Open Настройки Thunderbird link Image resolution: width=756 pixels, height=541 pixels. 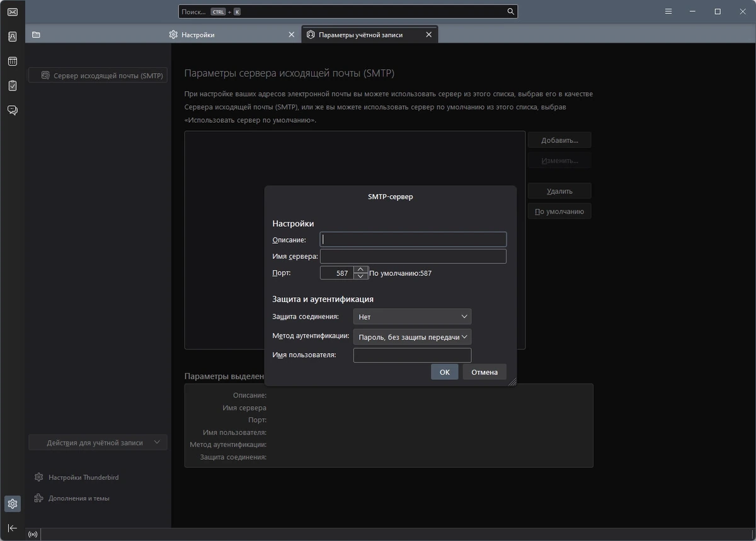(x=83, y=477)
